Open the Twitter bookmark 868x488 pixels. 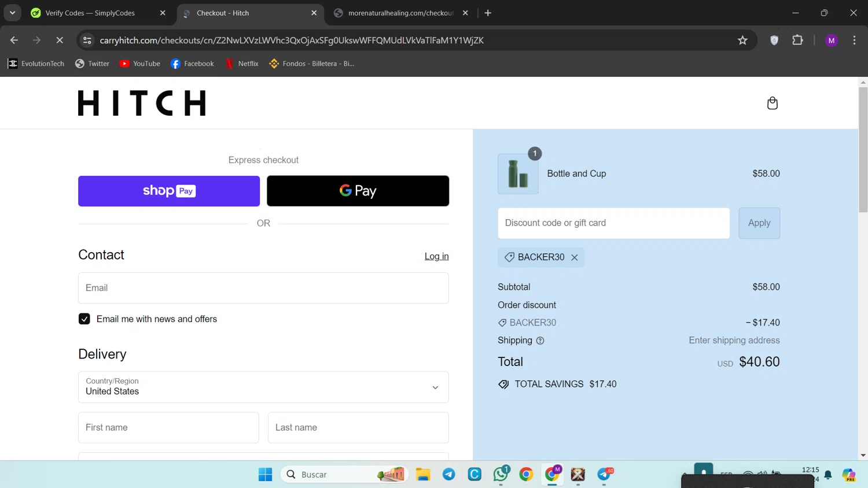[92, 64]
